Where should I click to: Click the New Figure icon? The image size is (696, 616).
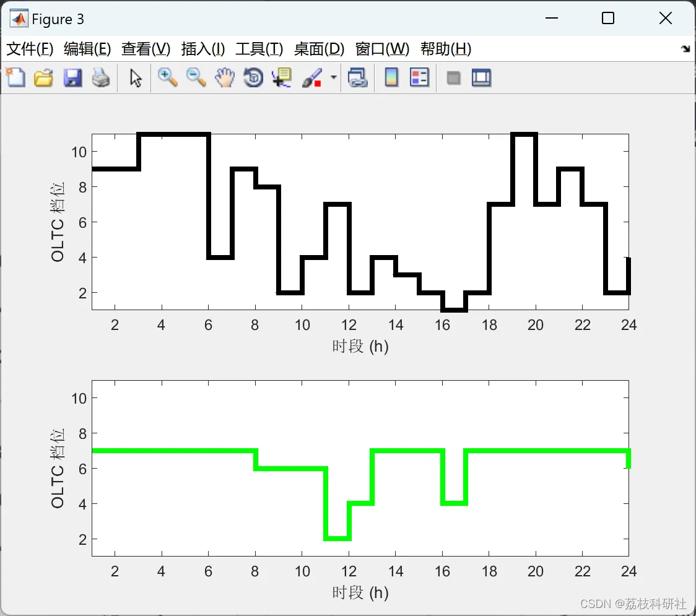[x=16, y=77]
